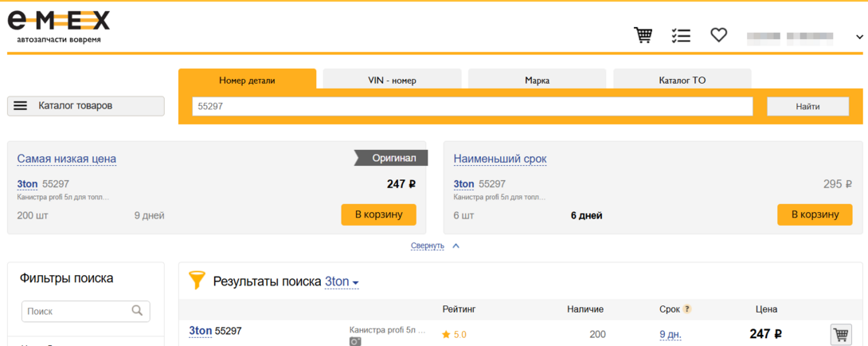Switch to the Марка tab
868x346 pixels.
click(537, 81)
